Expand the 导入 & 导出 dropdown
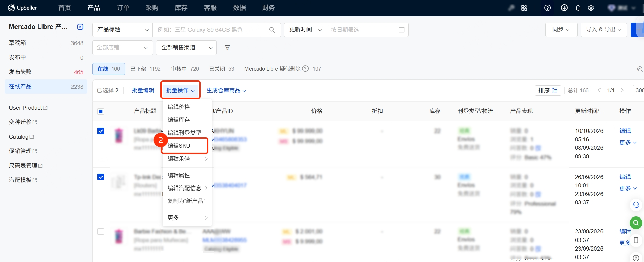Screen dimensions: 644x262 click(x=604, y=30)
